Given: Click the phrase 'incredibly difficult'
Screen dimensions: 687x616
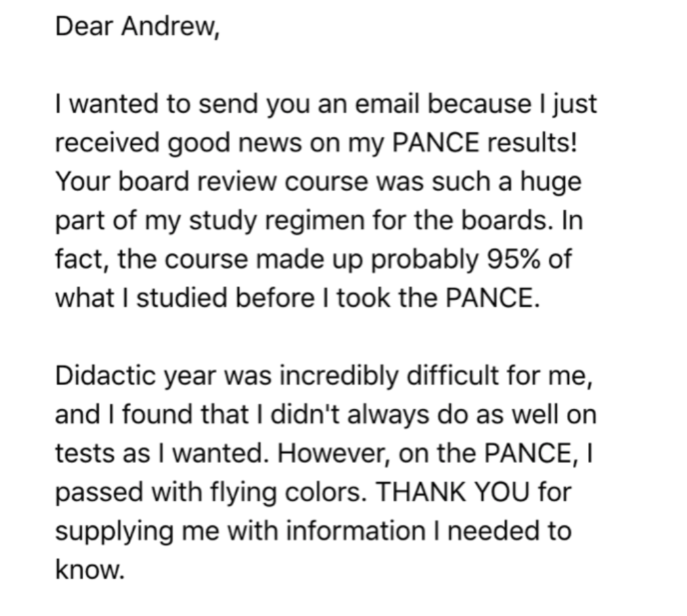Looking at the screenshot, I should 390,375.
